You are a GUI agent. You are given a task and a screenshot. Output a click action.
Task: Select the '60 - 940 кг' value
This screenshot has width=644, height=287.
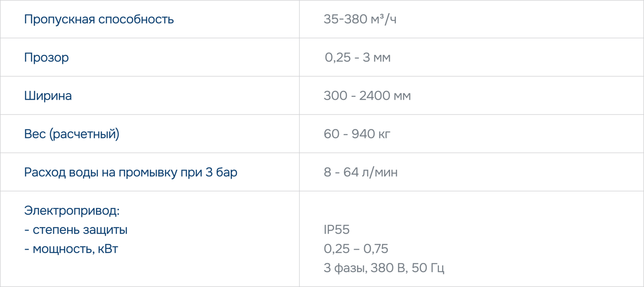[x=357, y=134]
